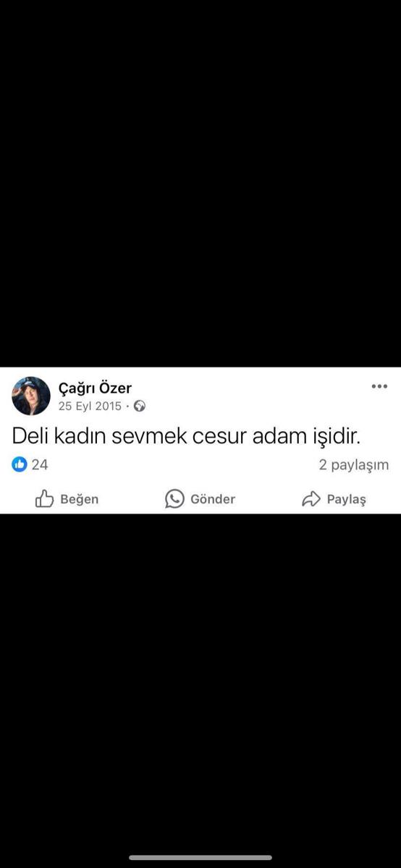Tap the WhatsApp icon beside Gönder
Screen dimensions: 401x868
click(174, 498)
